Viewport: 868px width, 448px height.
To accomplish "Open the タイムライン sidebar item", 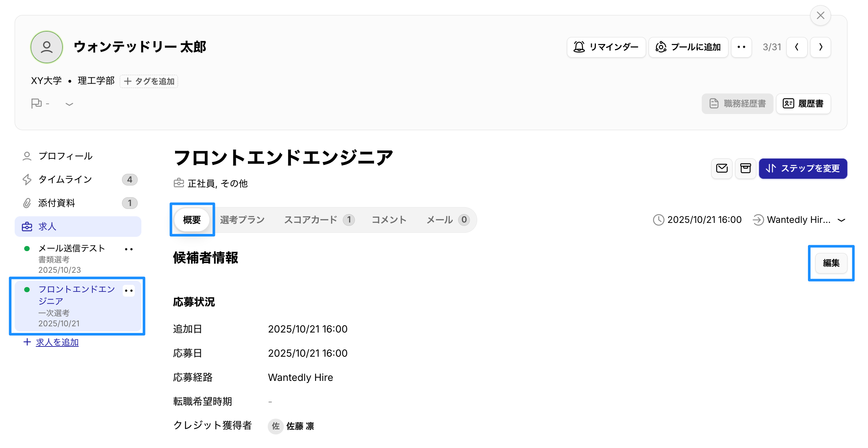I will click(65, 180).
